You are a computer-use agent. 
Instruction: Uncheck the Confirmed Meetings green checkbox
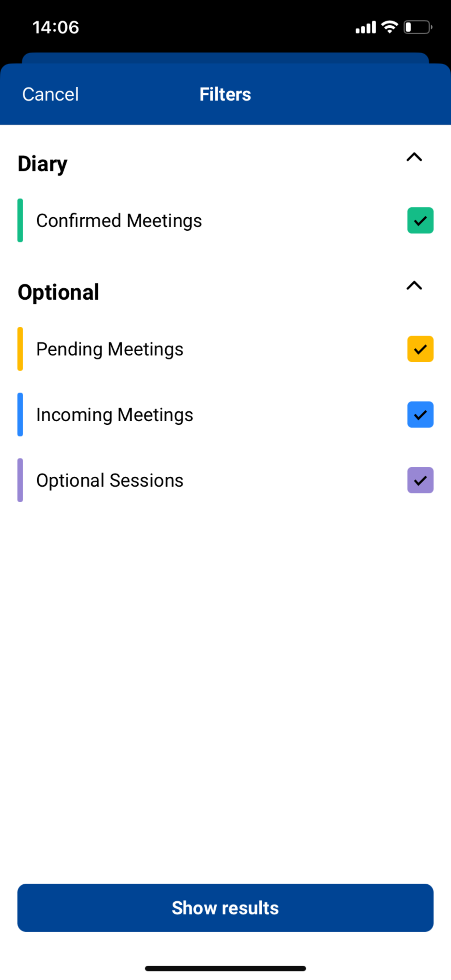pos(420,220)
